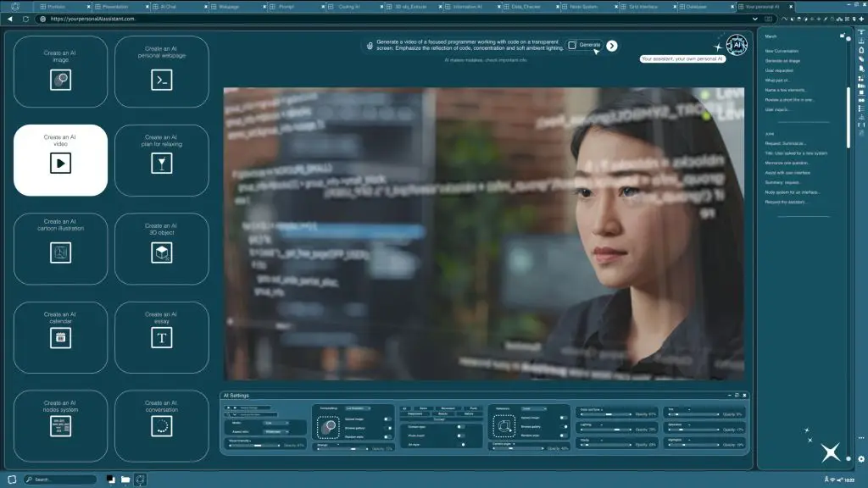
Task: Open the Create an AI calendar tile
Action: pos(60,338)
